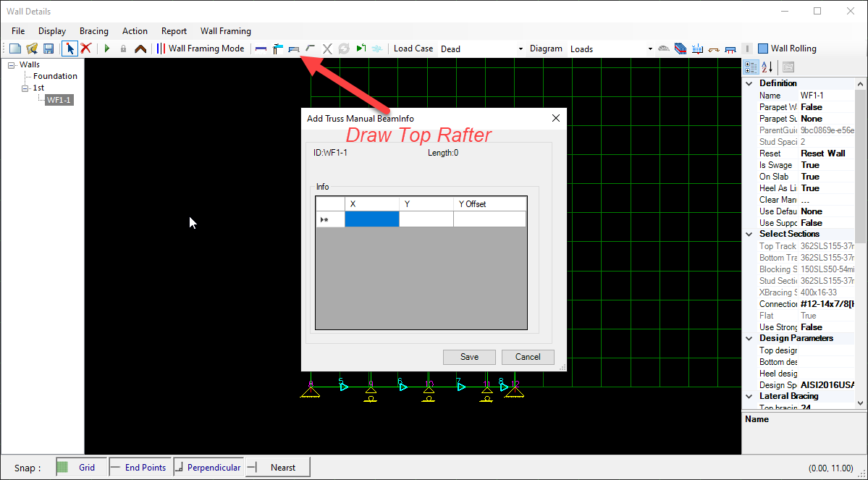The width and height of the screenshot is (868, 480).
Task: Click the Draw Top Rafter icon
Action: (x=294, y=49)
